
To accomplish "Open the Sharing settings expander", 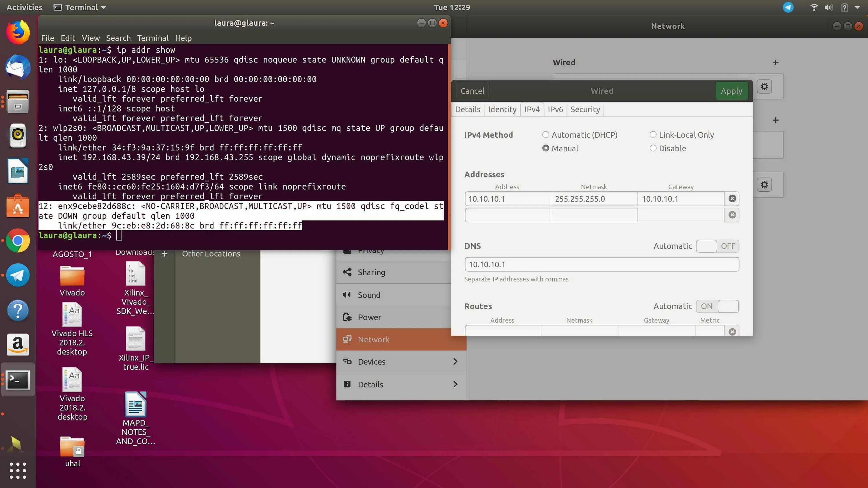I will tap(370, 272).
